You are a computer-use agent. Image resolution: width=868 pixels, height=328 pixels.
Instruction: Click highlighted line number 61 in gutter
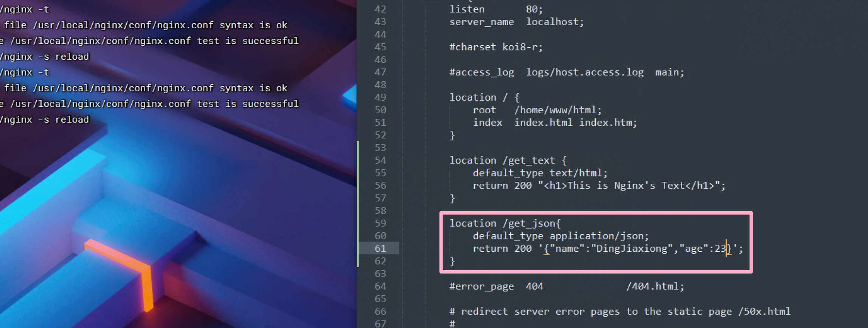380,249
